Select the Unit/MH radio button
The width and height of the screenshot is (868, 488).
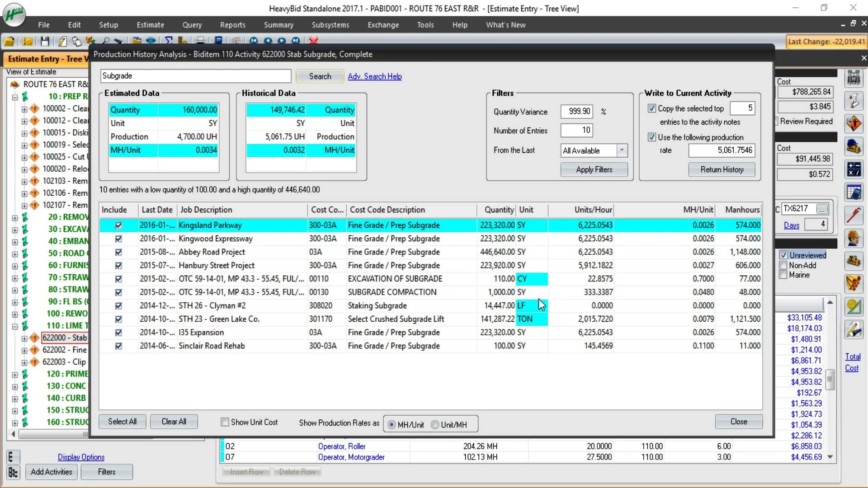435,425
